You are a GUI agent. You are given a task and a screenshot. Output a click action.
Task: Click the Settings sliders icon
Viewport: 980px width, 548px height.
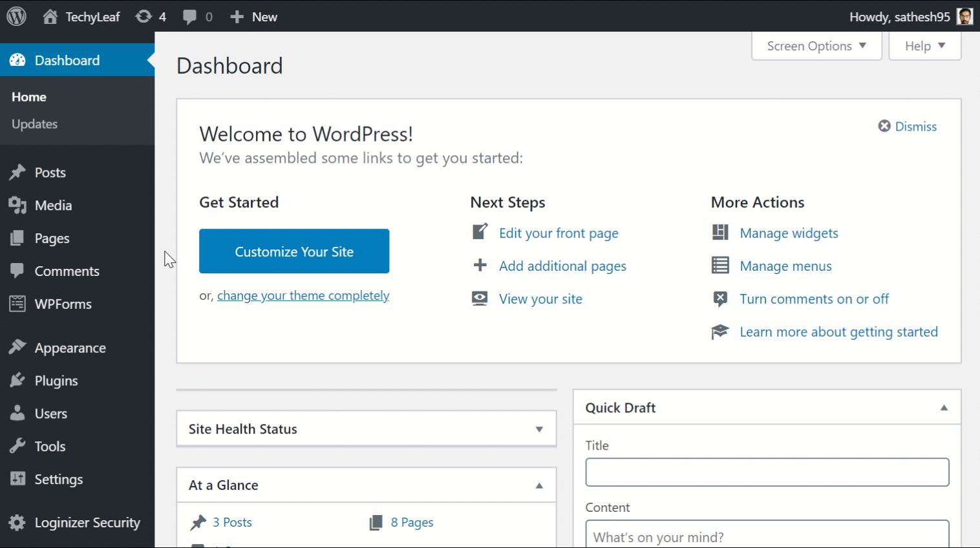coord(17,479)
